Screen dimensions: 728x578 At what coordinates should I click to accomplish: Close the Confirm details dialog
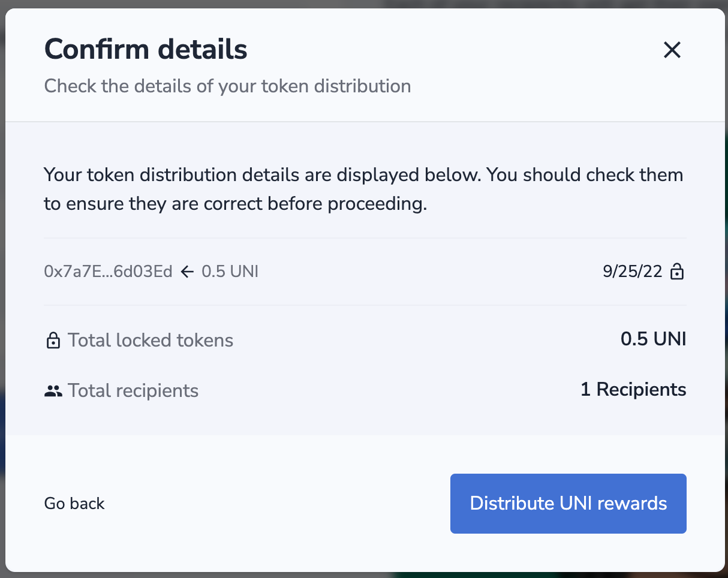click(672, 50)
